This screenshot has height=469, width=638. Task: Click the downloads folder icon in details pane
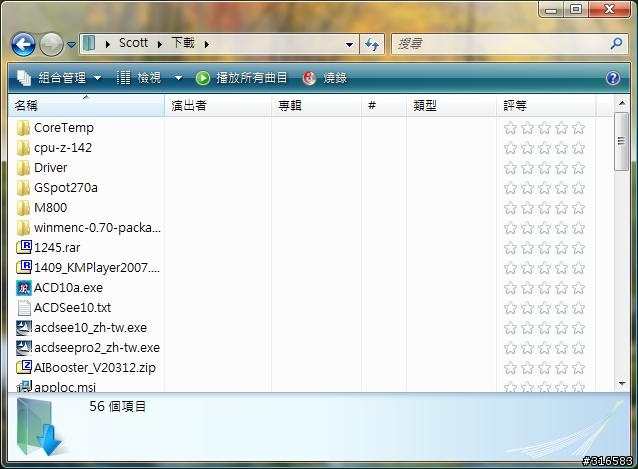[39, 428]
